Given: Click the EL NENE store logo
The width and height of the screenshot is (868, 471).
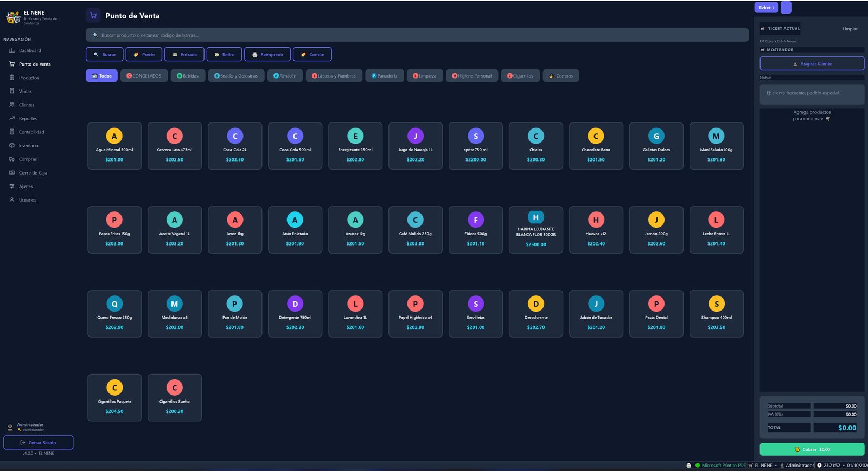Looking at the screenshot, I should [13, 18].
